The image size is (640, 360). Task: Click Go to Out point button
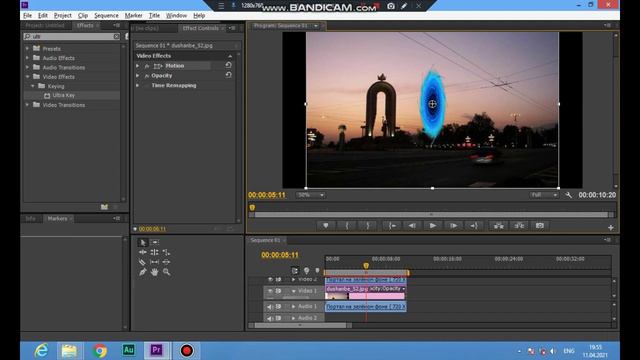point(474,226)
